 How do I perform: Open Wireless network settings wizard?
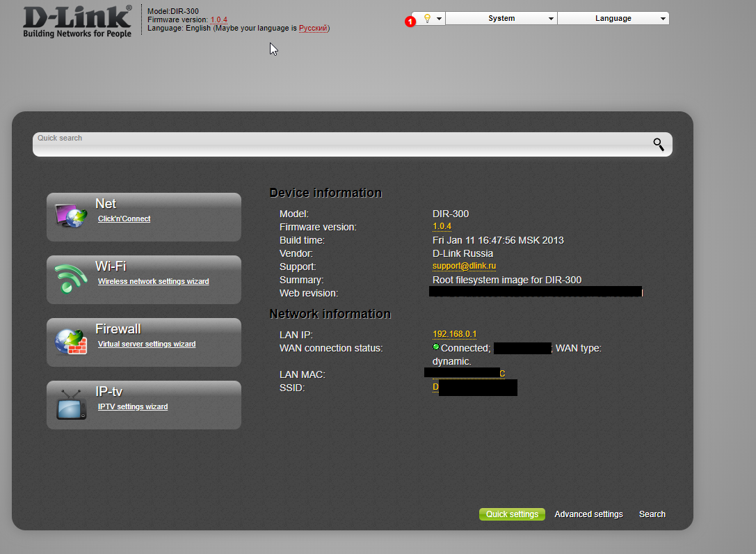coord(153,281)
